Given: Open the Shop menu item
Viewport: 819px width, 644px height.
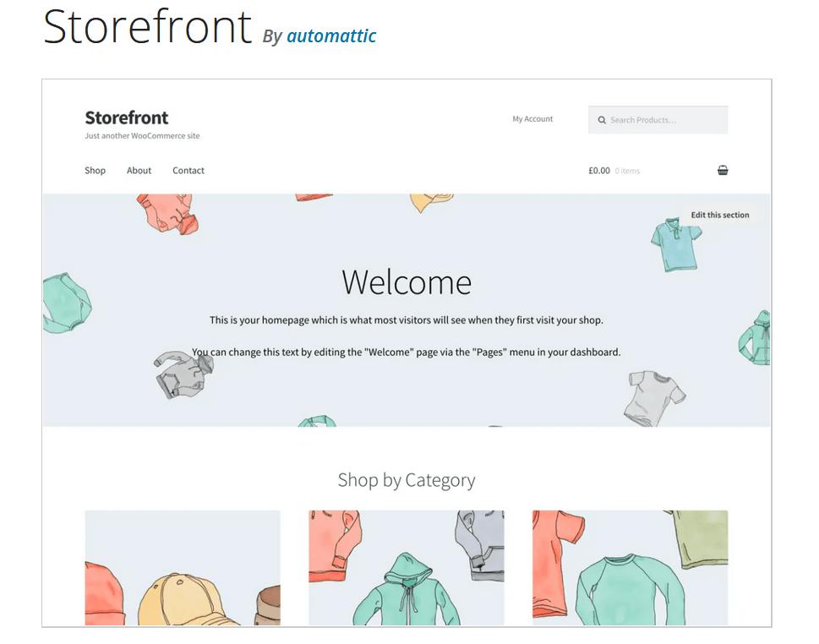Looking at the screenshot, I should coord(95,170).
